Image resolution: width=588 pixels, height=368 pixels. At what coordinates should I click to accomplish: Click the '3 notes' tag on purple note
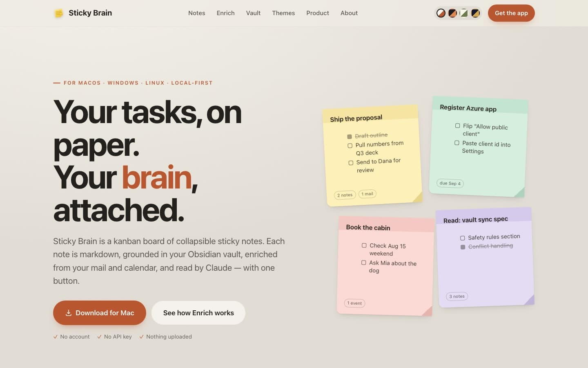(457, 296)
